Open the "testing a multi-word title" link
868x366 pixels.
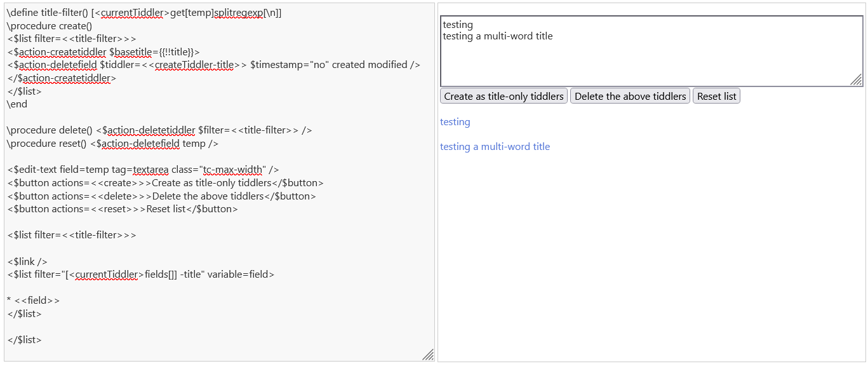(x=495, y=147)
